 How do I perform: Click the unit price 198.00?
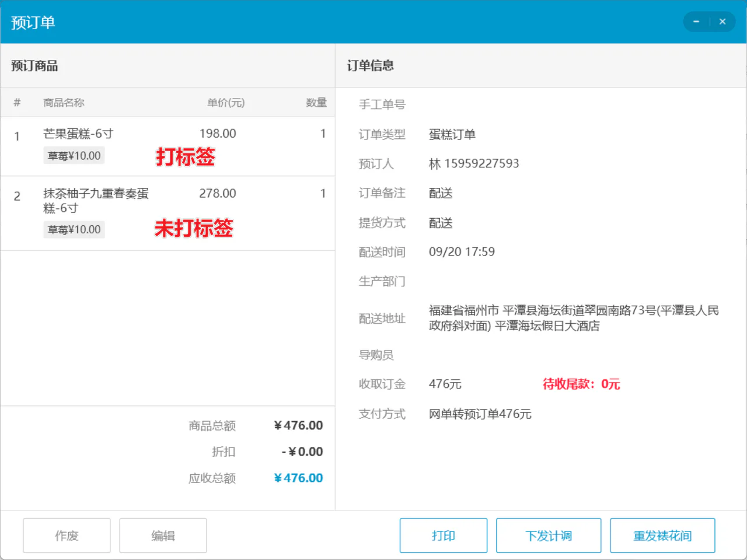(218, 134)
